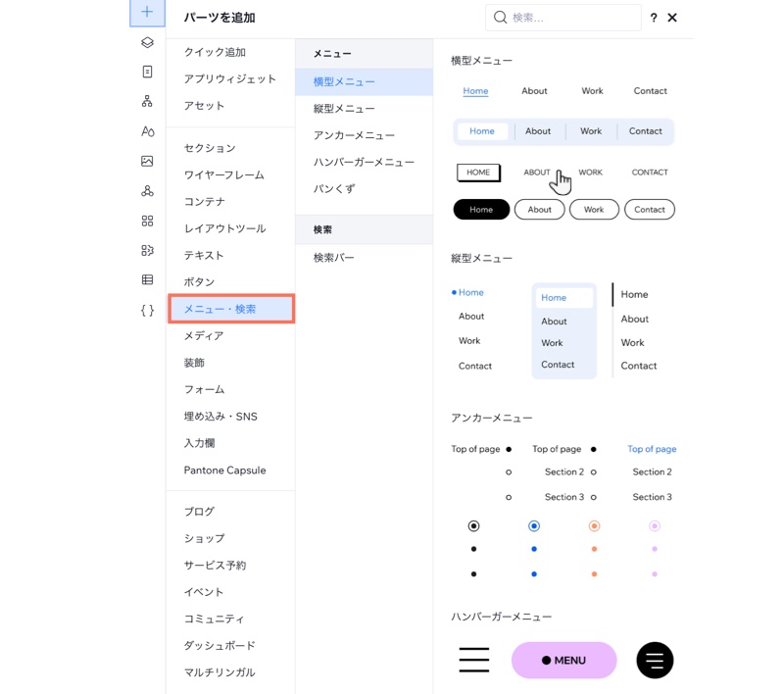Click the search magnifier icon in search box
The height and width of the screenshot is (694, 784).
(501, 18)
